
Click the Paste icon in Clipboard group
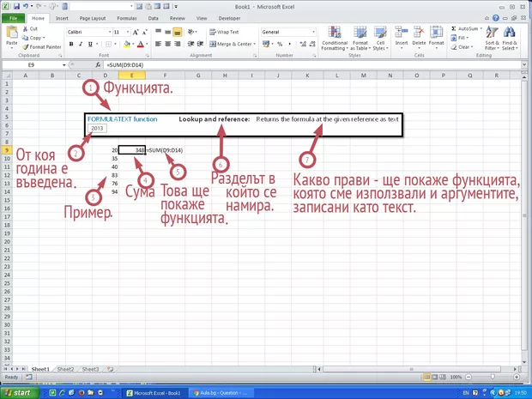[12, 35]
